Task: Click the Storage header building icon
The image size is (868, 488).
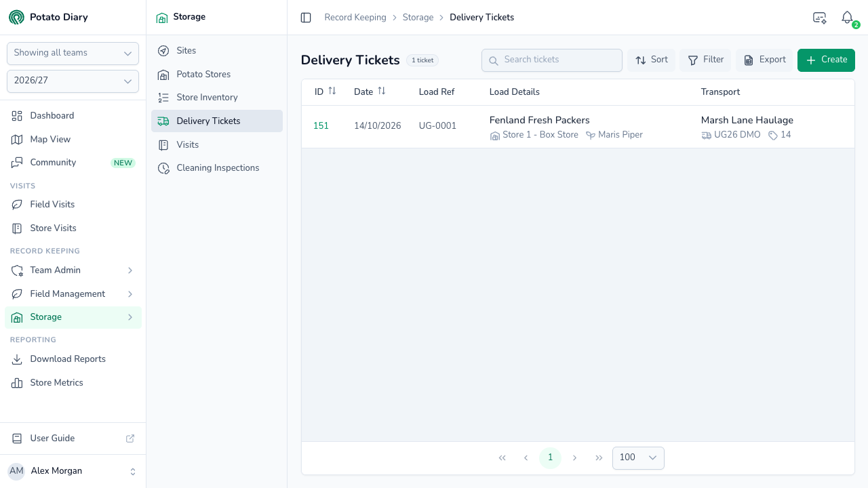Action: click(162, 18)
